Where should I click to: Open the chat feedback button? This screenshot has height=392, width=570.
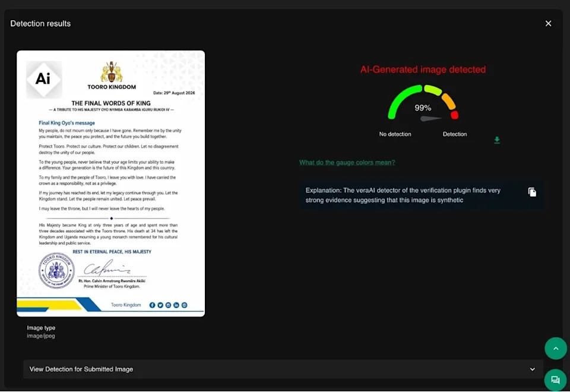tap(556, 380)
